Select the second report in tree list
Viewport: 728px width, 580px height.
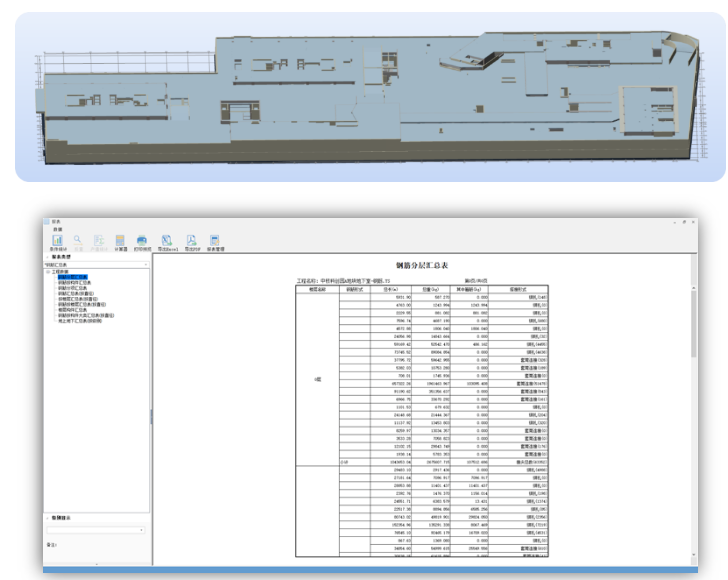click(74, 283)
